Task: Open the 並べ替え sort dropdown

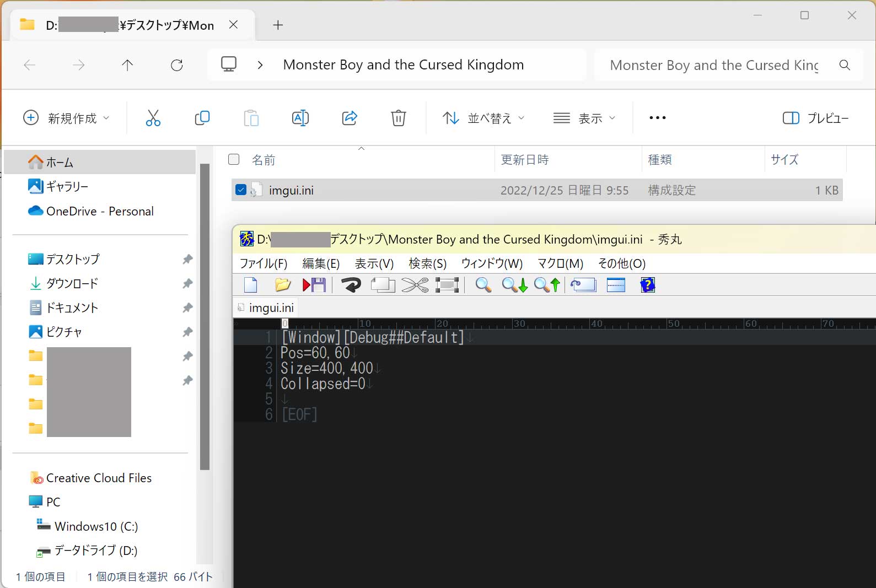Action: (x=483, y=118)
